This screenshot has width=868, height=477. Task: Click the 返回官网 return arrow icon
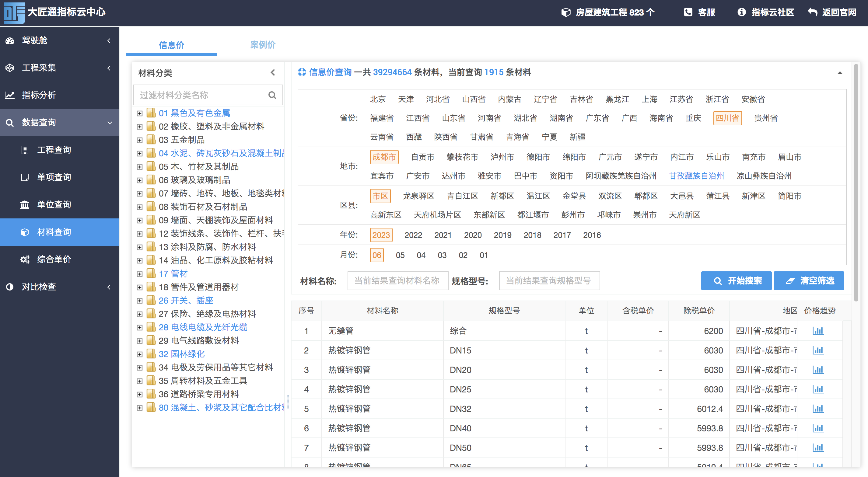(812, 12)
